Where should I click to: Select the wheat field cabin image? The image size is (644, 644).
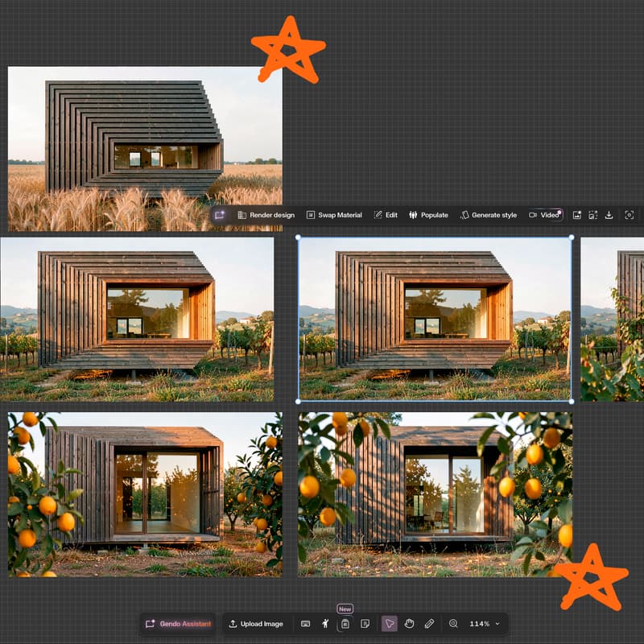(145, 149)
